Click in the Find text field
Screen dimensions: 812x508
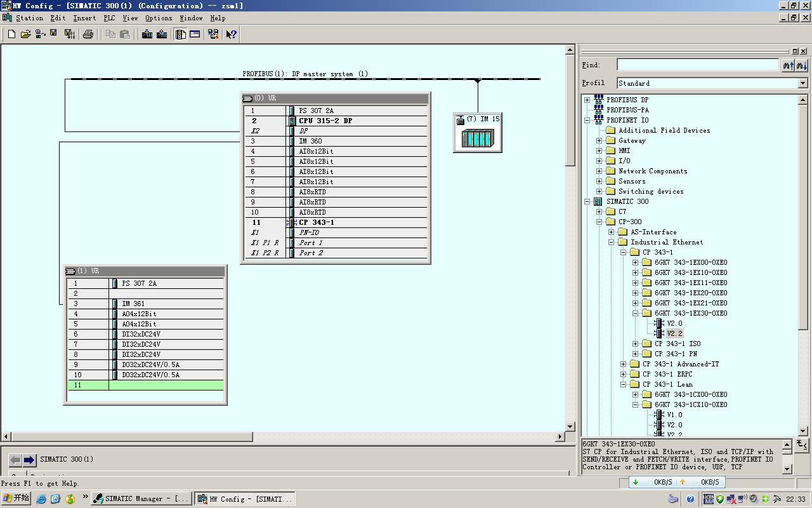click(697, 65)
